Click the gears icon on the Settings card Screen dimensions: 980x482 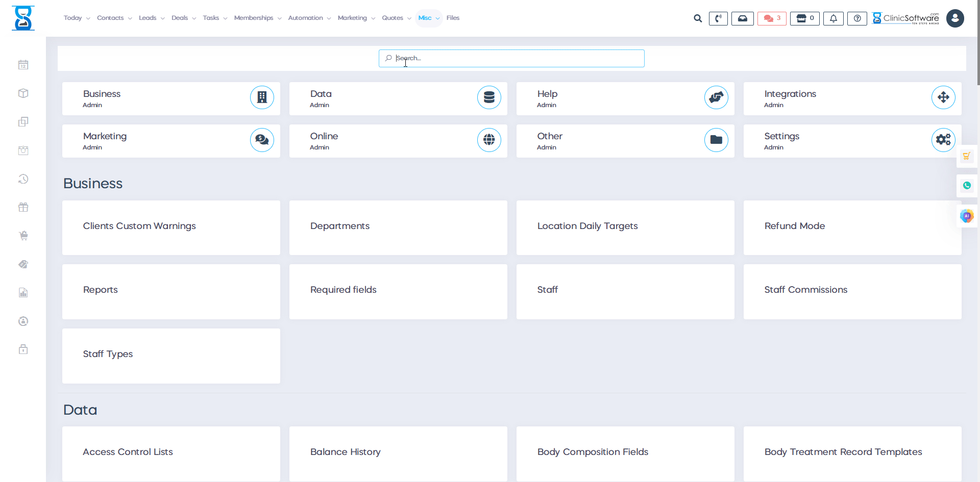click(x=943, y=140)
